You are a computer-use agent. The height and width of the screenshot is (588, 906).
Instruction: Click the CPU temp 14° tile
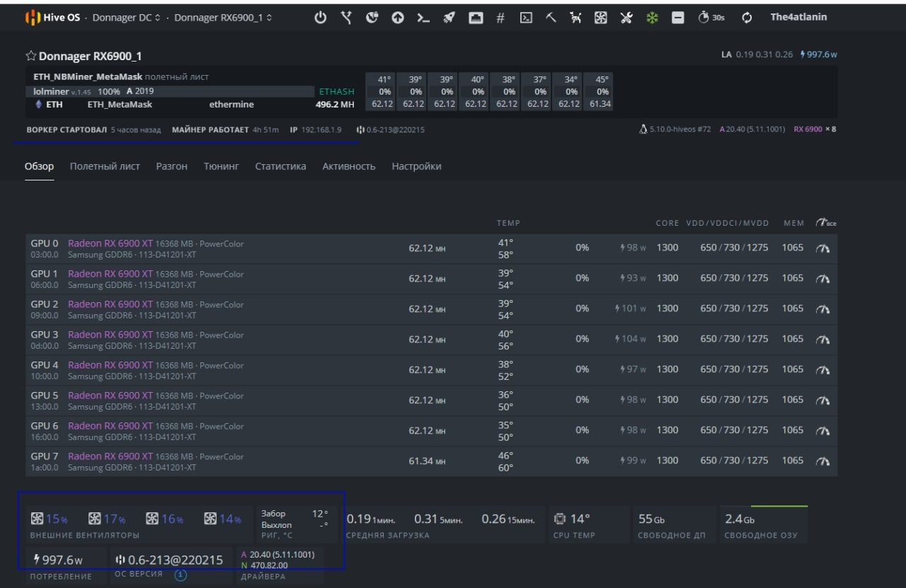[589, 524]
